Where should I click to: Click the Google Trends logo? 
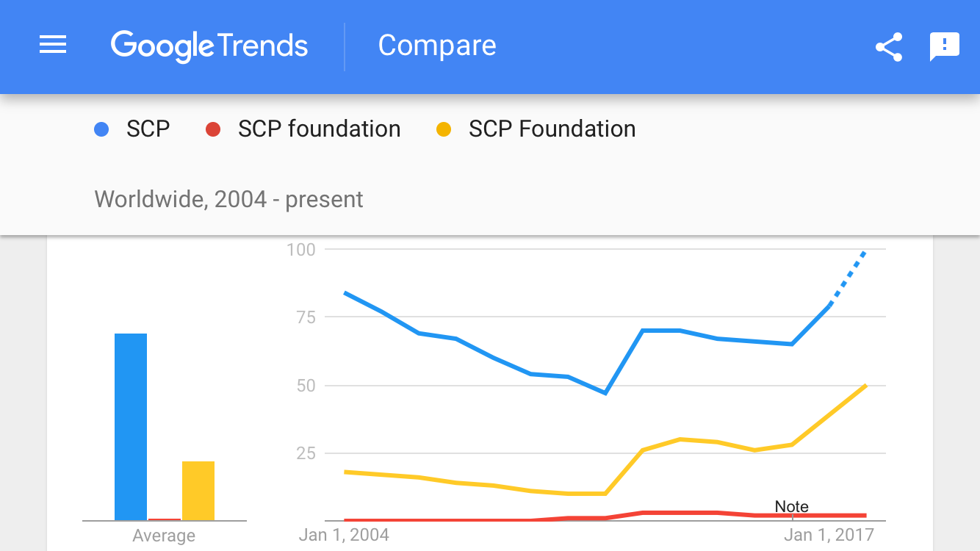(209, 46)
